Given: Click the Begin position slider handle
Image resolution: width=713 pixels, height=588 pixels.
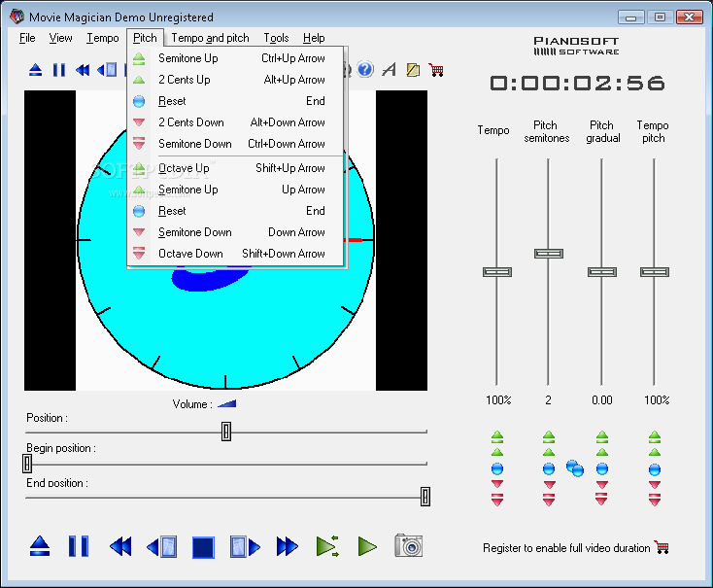Looking at the screenshot, I should click(27, 464).
